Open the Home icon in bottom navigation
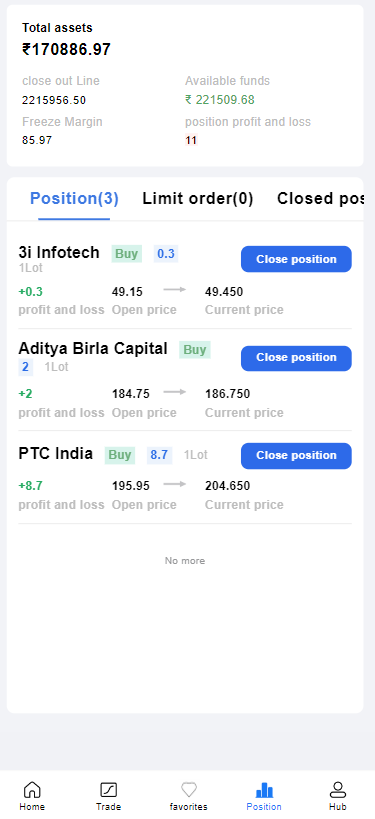The image size is (375, 819). pos(32,789)
